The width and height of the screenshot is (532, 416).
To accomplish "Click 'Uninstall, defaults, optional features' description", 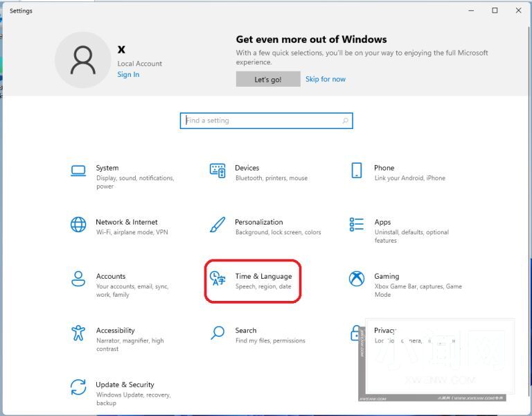I will pyautogui.click(x=411, y=236).
